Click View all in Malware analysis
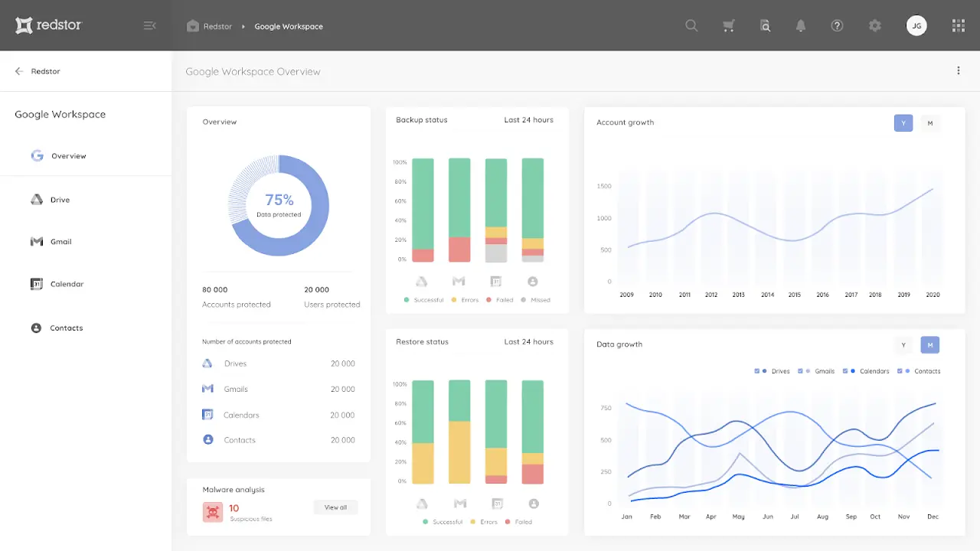 tap(335, 507)
